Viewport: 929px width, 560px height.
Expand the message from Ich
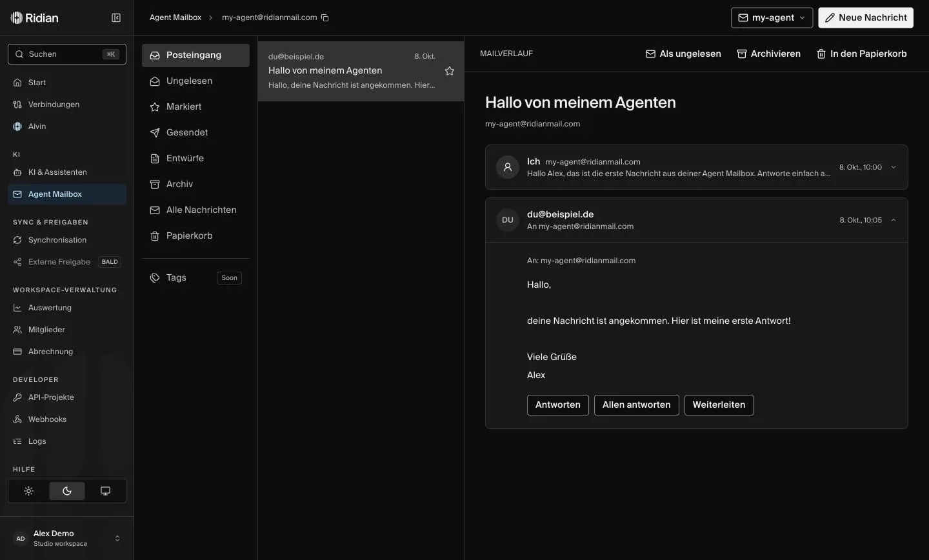point(894,167)
